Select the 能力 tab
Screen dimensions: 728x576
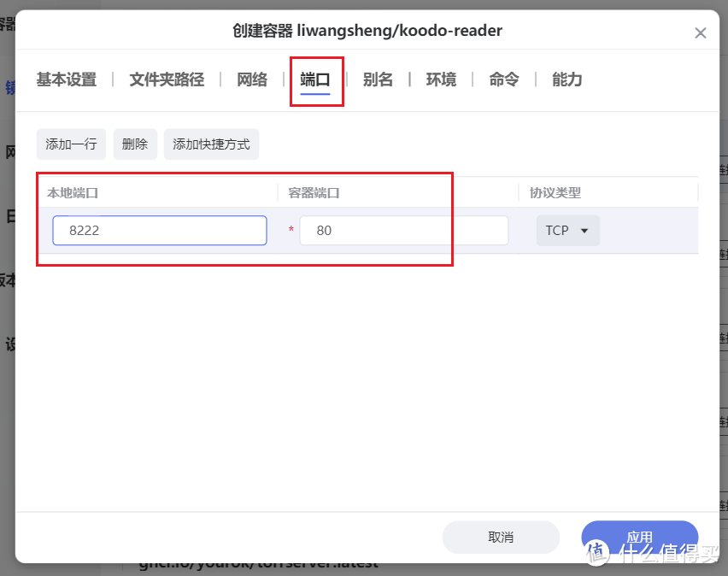(566, 79)
